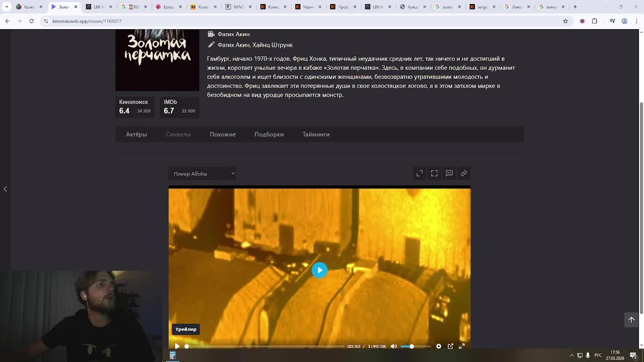Switch to the Подборки tab
The height and width of the screenshot is (362, 644).
pos(269,134)
